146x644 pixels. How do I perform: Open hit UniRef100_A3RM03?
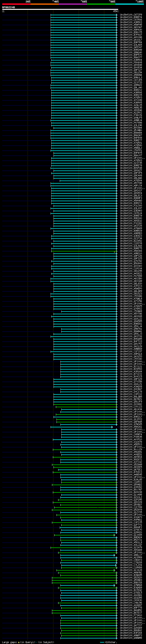[131, 22]
